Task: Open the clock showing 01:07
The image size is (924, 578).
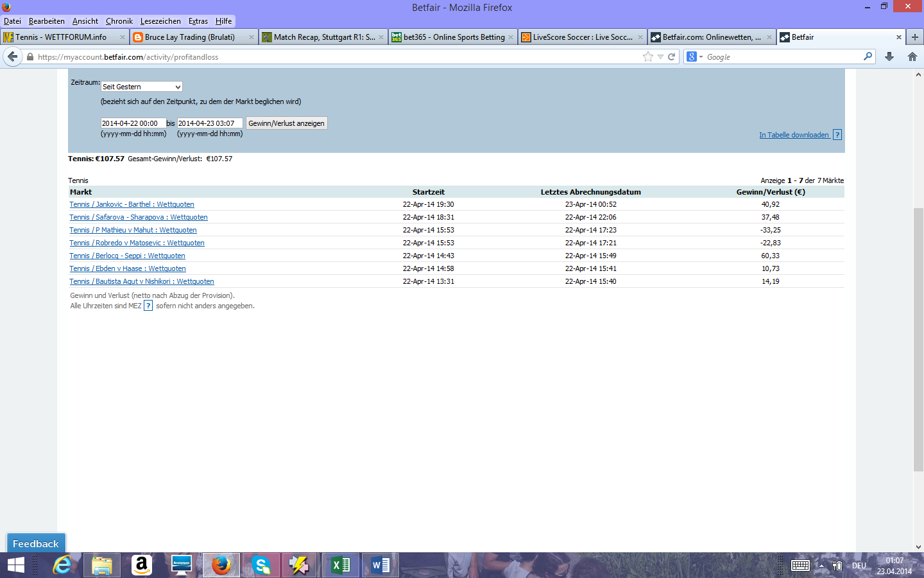Action: (894, 566)
